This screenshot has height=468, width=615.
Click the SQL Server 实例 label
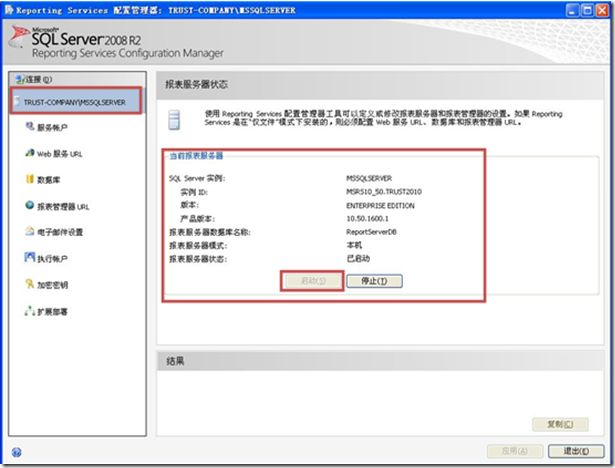click(197, 178)
